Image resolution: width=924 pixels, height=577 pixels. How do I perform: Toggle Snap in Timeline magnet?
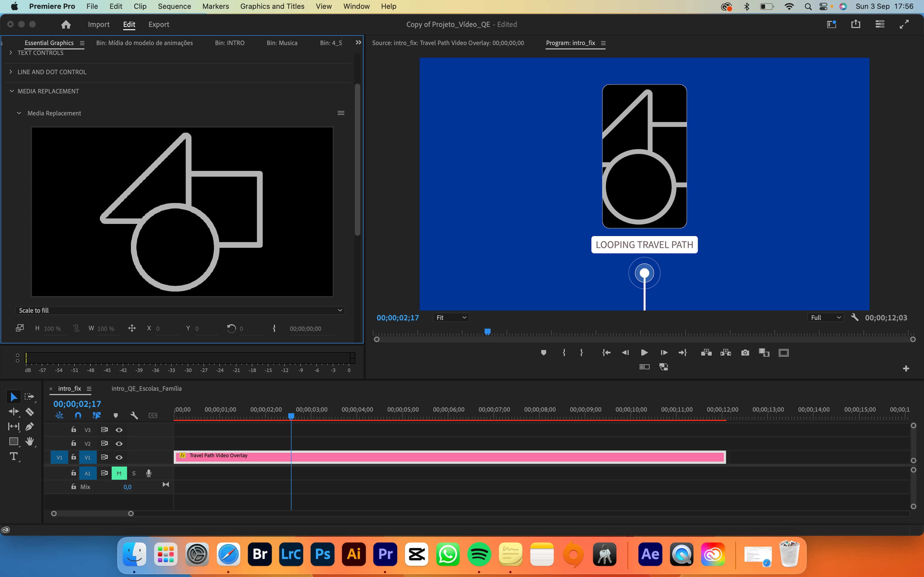(x=78, y=415)
